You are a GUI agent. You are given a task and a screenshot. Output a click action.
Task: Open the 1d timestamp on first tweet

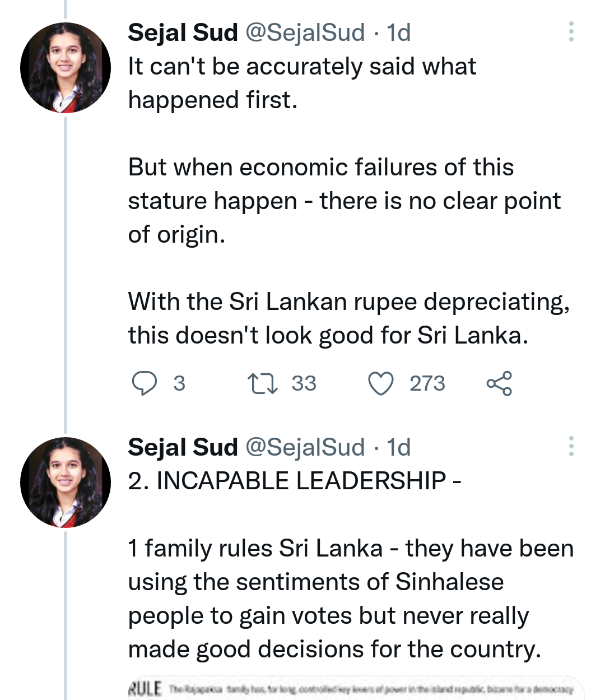(x=398, y=33)
